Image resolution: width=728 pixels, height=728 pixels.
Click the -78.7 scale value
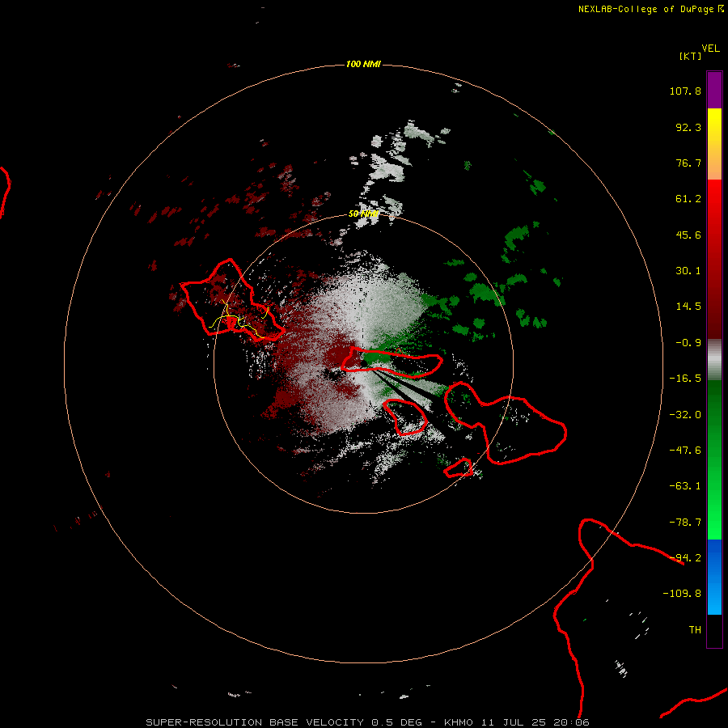click(x=685, y=523)
